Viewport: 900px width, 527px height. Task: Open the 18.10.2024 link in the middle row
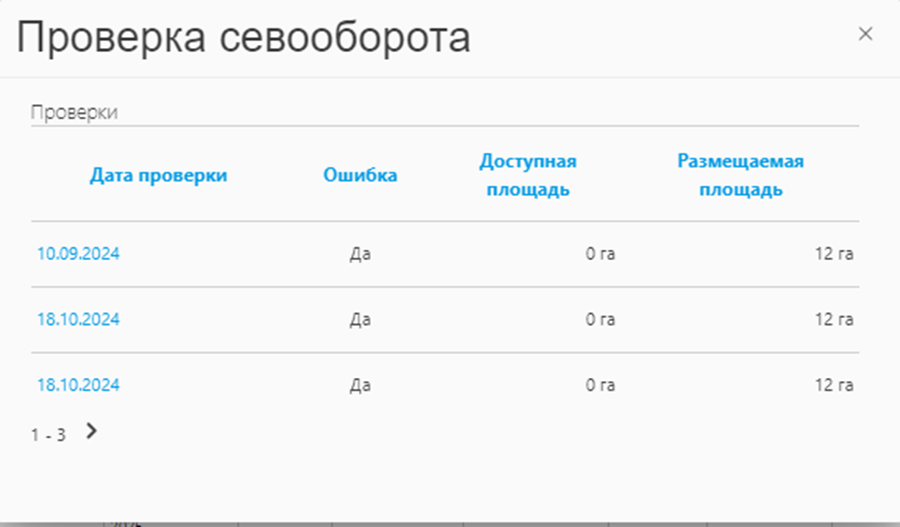tap(78, 320)
